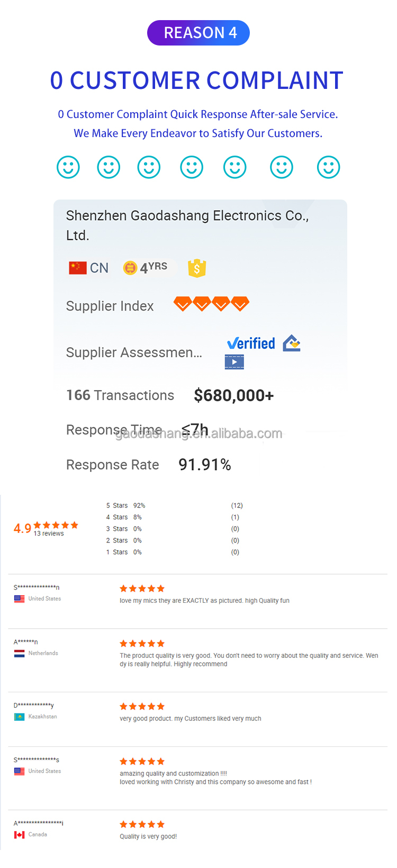Click the Kazakhstan flag icon

20,717
